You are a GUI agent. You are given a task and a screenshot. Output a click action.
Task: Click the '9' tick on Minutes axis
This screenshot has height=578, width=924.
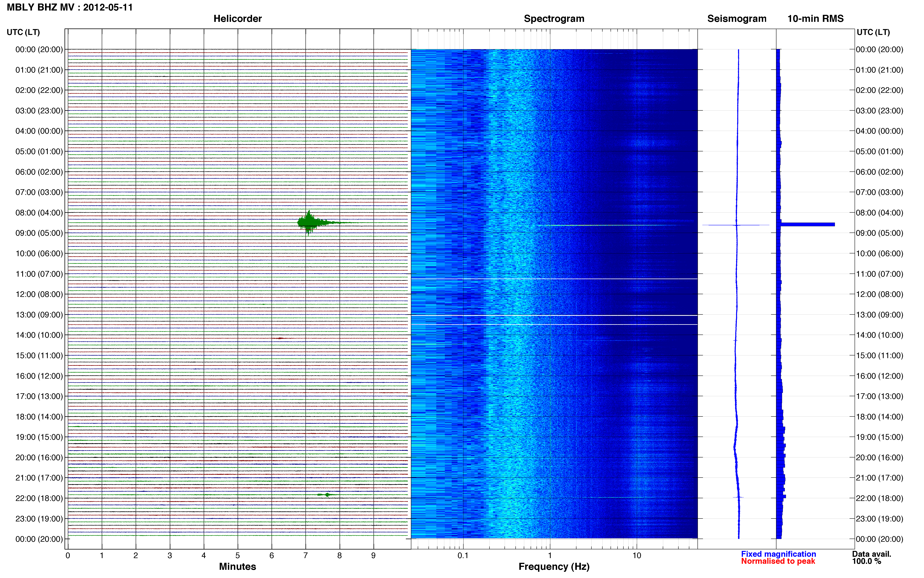373,556
